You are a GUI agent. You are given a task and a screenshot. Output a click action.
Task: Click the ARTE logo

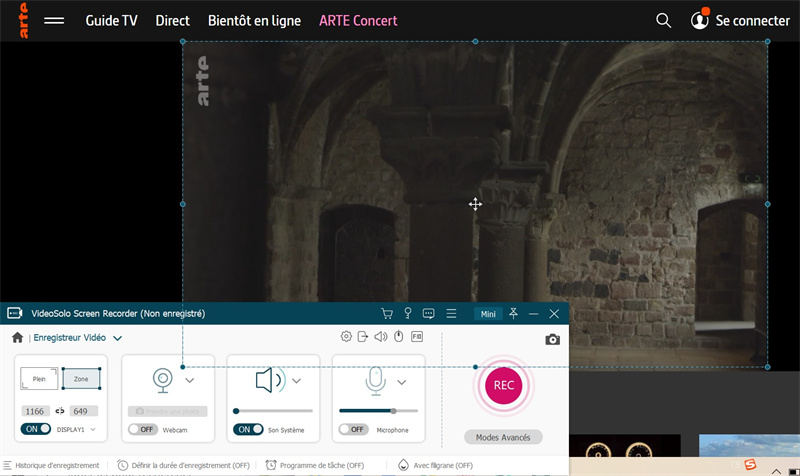pyautogui.click(x=23, y=20)
